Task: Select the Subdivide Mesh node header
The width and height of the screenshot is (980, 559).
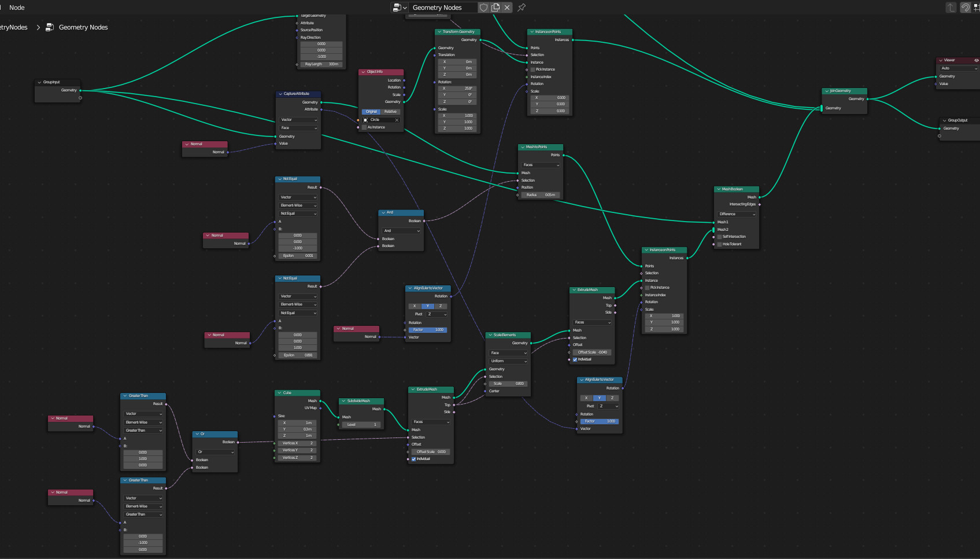Action: point(362,400)
